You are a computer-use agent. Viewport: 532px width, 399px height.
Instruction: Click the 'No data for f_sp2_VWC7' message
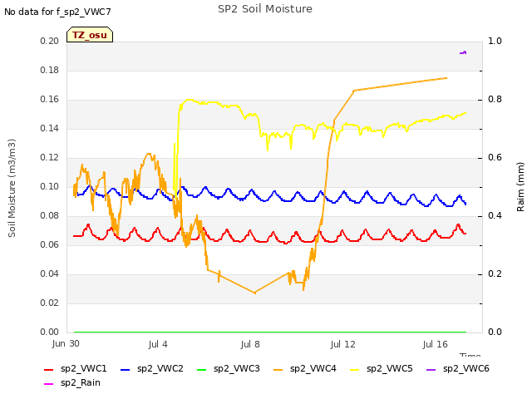pyautogui.click(x=57, y=12)
